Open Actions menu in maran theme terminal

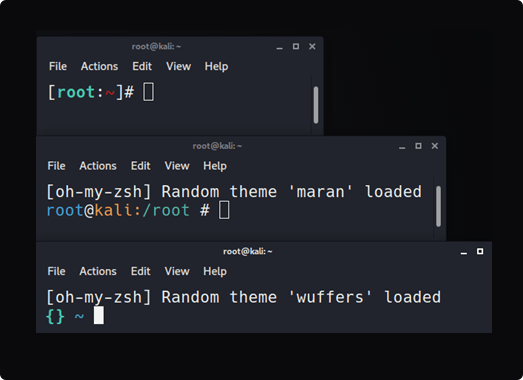click(x=98, y=166)
